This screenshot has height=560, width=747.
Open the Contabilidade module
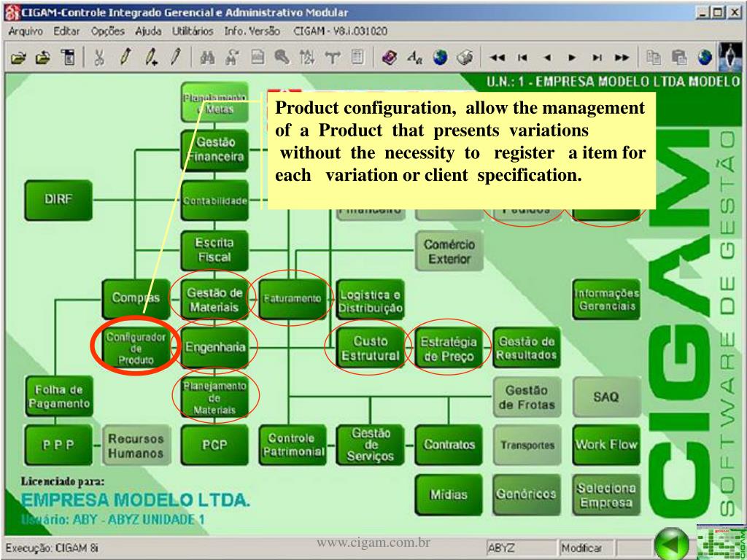pyautogui.click(x=214, y=200)
